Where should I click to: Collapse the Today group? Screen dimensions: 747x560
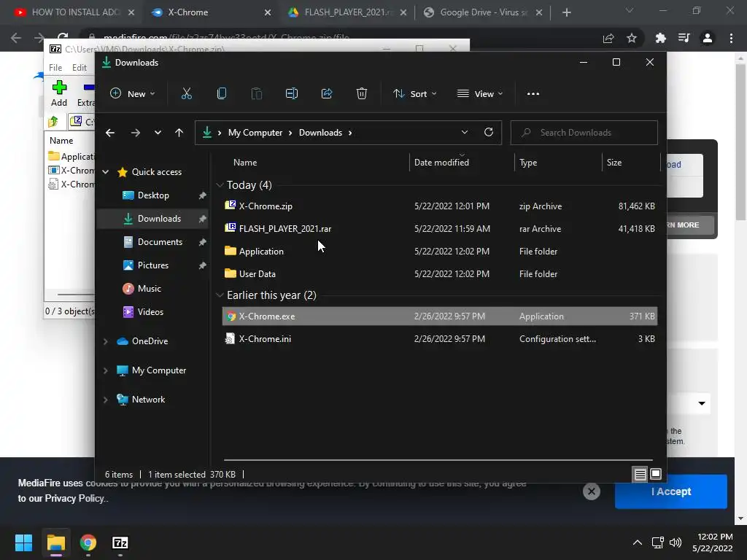click(220, 184)
